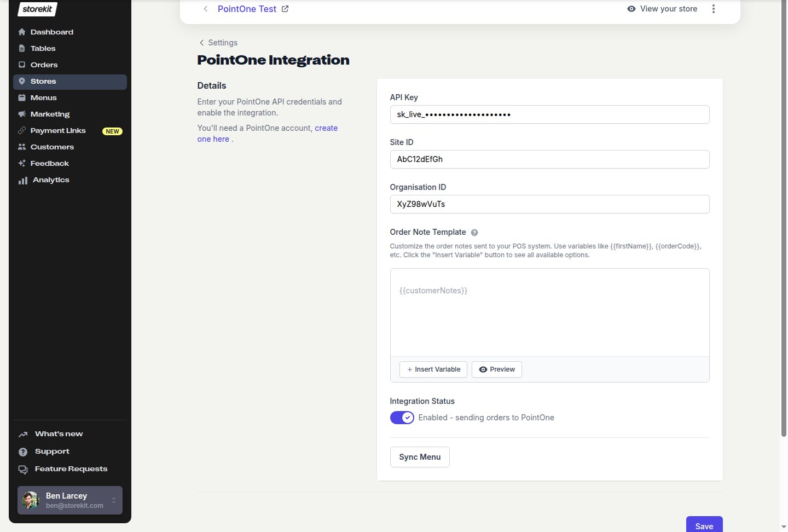Open Payment Links in sidebar
The image size is (788, 532).
(x=70, y=130)
